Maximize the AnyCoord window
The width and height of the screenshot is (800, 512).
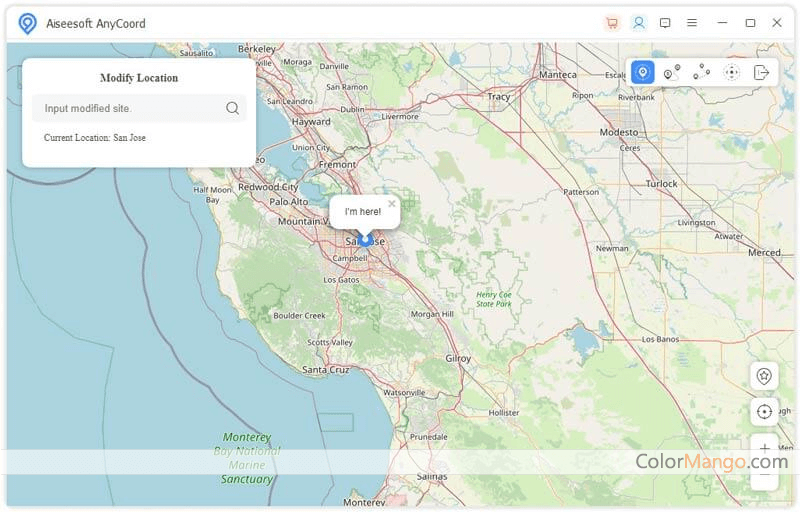pyautogui.click(x=750, y=23)
